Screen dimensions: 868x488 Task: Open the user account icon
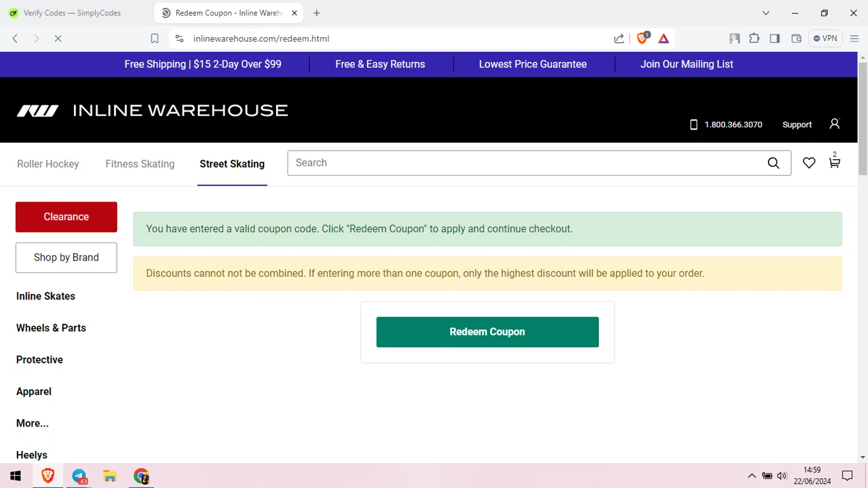[x=834, y=124]
